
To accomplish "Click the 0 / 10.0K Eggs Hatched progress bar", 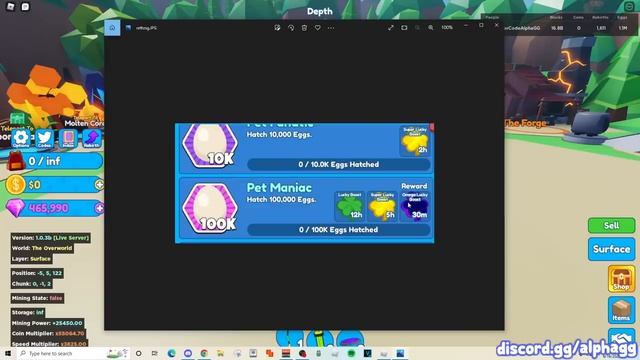I will point(339,164).
